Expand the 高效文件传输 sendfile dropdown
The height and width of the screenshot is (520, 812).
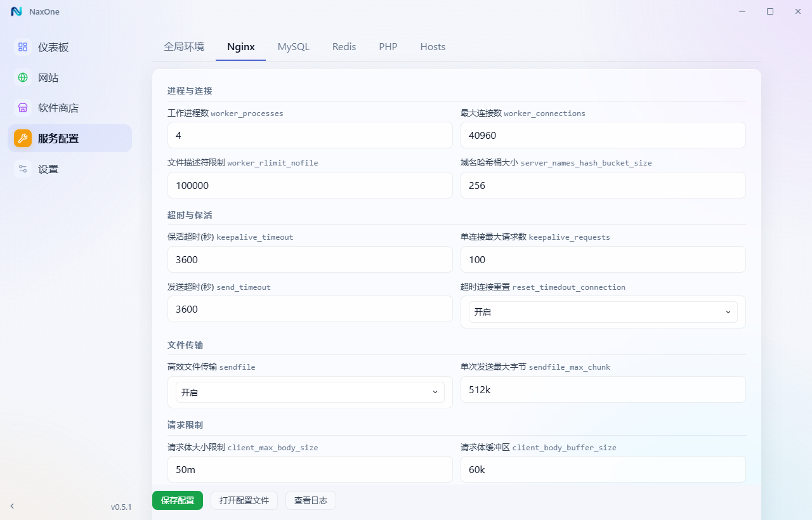pyautogui.click(x=310, y=392)
